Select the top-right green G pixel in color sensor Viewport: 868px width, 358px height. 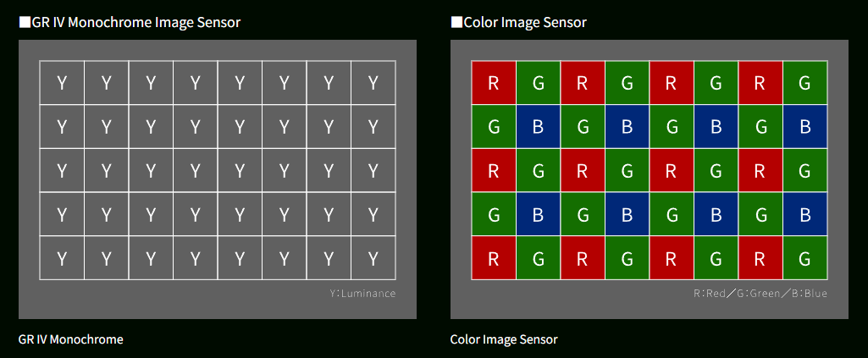[804, 83]
